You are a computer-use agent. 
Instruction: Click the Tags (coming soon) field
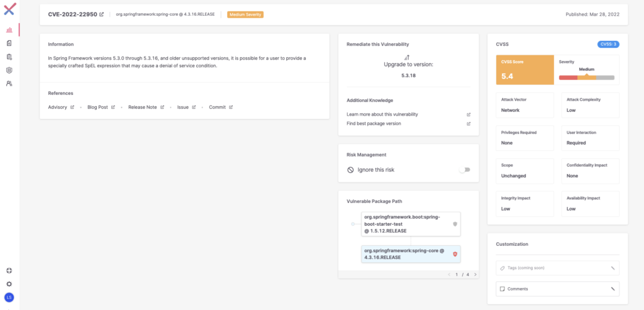coord(557,268)
